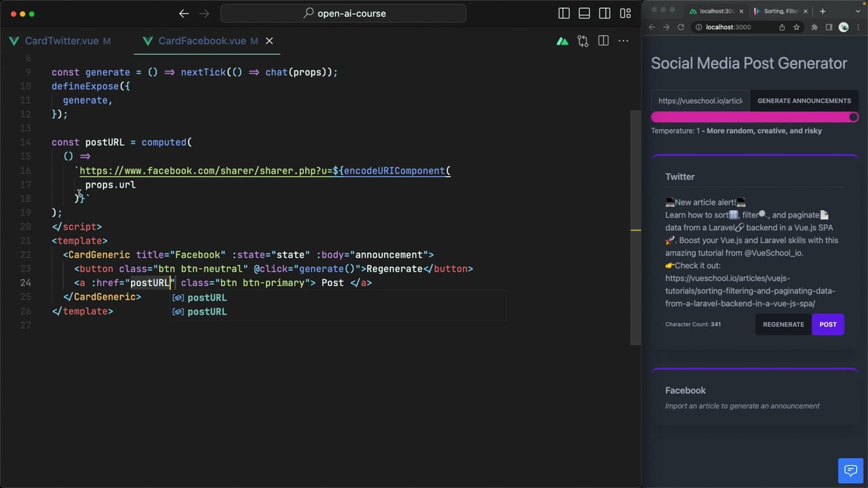The width and height of the screenshot is (868, 488).
Task: Toggle browser side panel icon
Action: pos(829,27)
